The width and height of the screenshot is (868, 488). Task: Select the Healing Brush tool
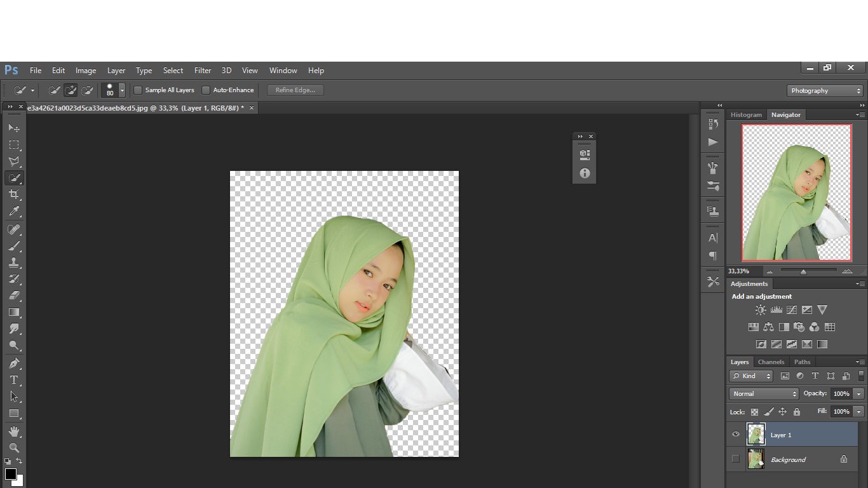pos(14,229)
